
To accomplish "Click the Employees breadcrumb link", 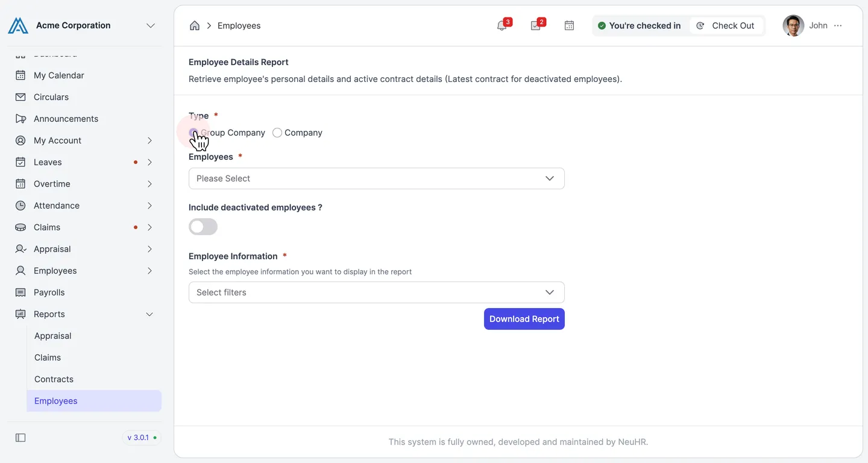I will [x=239, y=25].
